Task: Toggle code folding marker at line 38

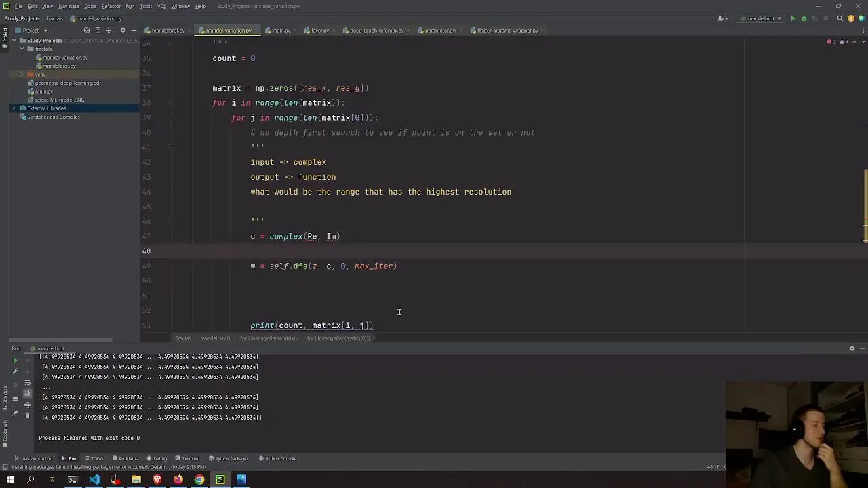Action: tap(170, 103)
